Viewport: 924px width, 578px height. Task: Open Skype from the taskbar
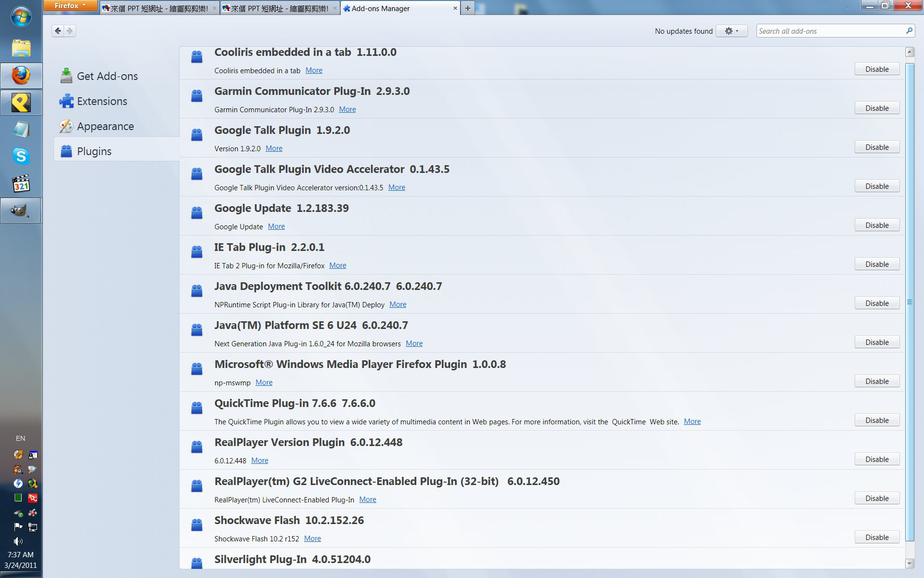pyautogui.click(x=21, y=156)
